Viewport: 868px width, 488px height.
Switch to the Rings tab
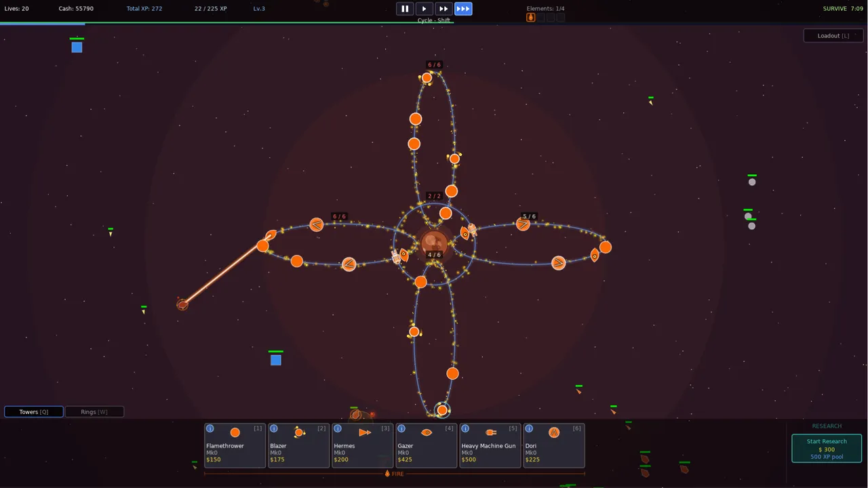tap(94, 411)
